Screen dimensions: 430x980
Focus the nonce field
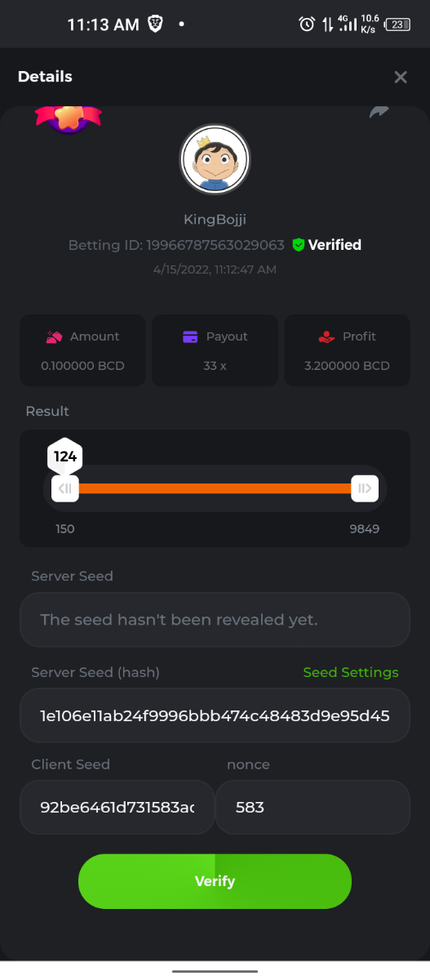[313, 807]
